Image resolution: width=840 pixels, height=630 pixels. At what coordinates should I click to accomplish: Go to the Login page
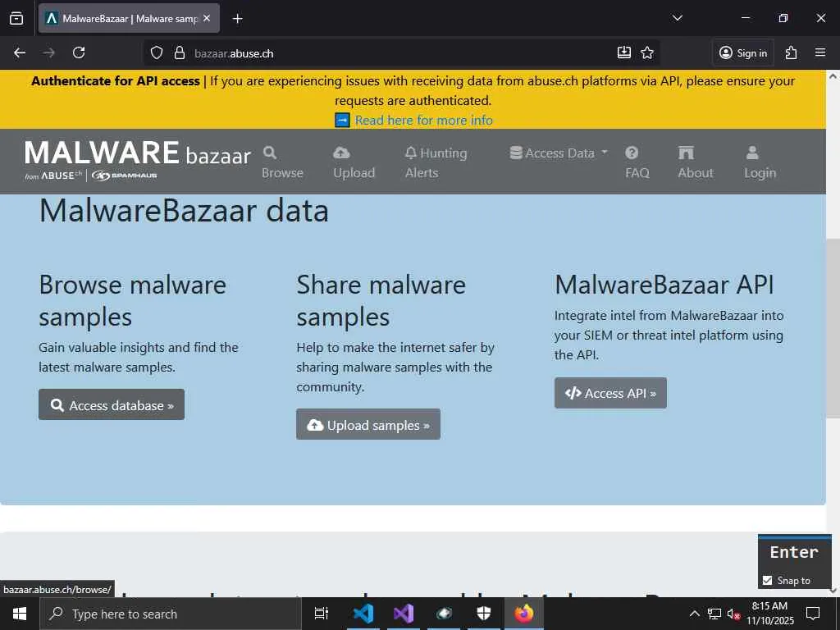[x=760, y=163]
